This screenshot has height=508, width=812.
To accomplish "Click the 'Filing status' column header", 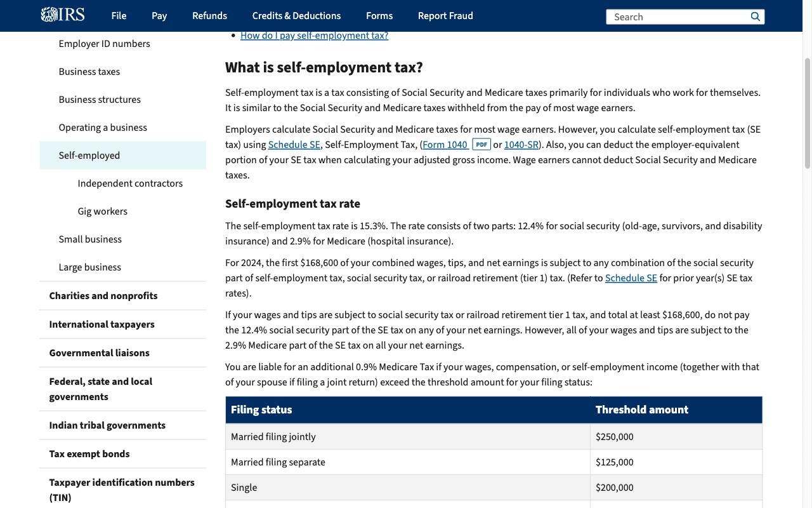I will (x=408, y=410).
